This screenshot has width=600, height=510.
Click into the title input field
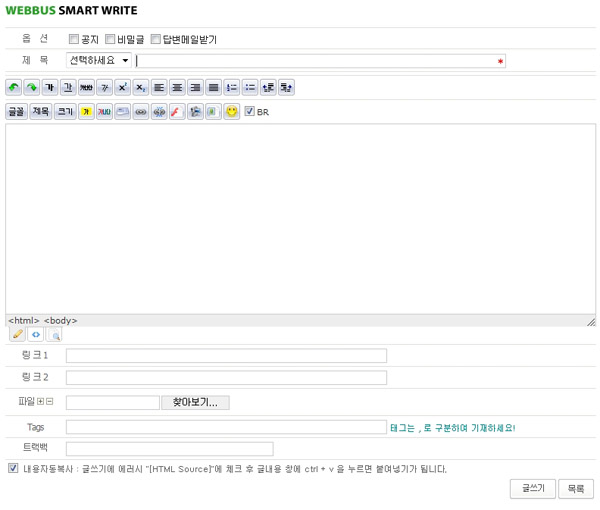click(x=321, y=61)
